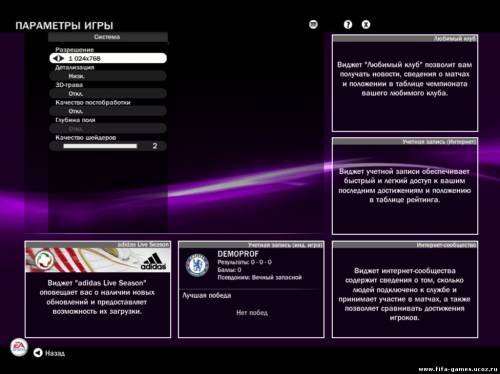This screenshot has width=500, height=374.
Task: Click the Лучшая победа heading
Action: coord(207,296)
